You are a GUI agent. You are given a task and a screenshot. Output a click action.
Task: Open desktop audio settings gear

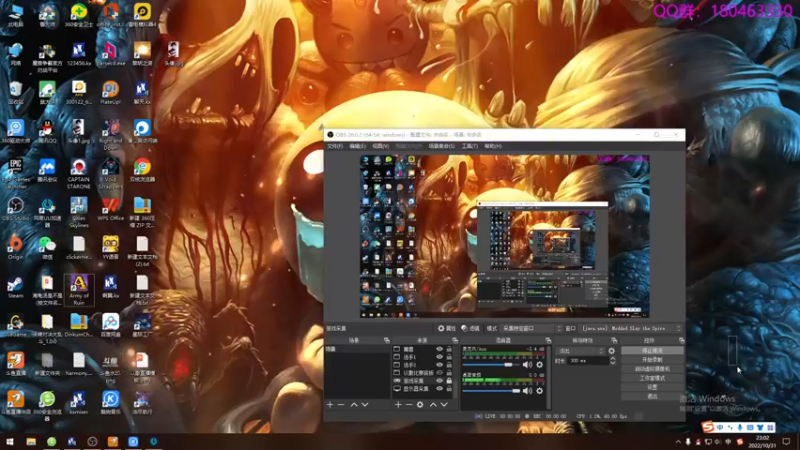click(x=539, y=391)
